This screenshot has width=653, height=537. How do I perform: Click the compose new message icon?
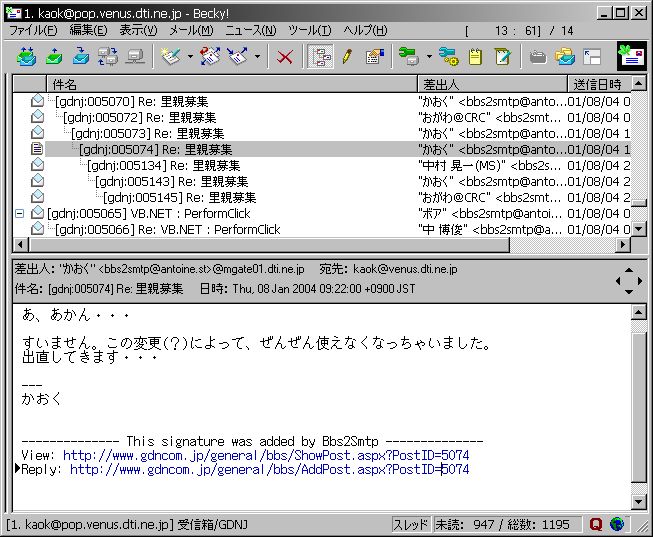(171, 57)
